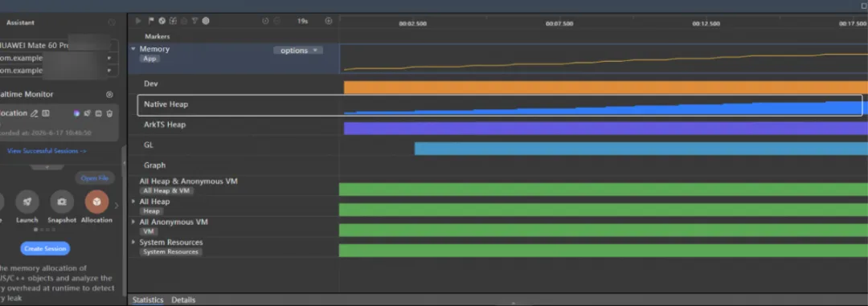The image size is (868, 306).
Task: Choose the Snapshot camera template
Action: coord(62,202)
